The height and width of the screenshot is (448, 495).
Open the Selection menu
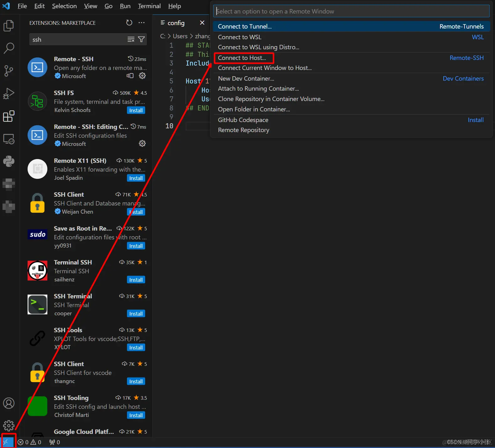click(x=64, y=6)
